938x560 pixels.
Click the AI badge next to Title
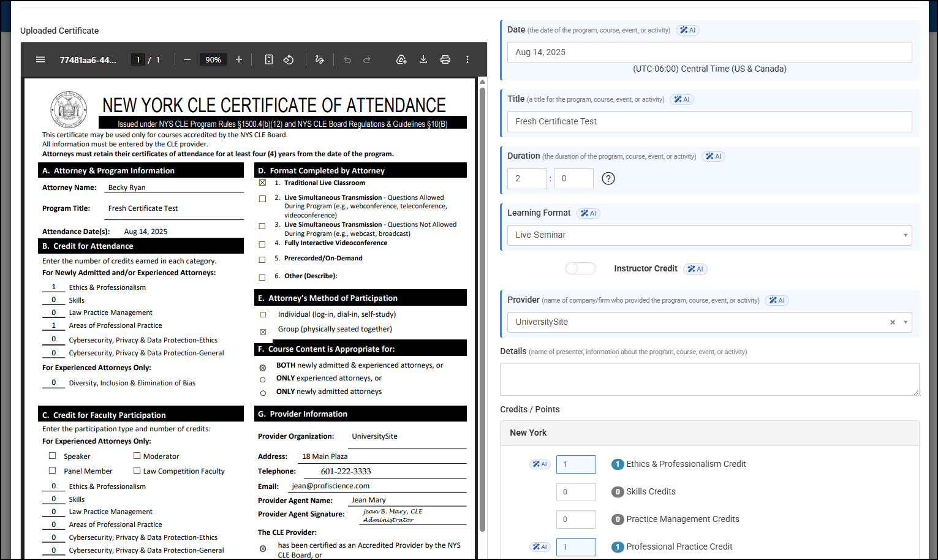tap(681, 99)
